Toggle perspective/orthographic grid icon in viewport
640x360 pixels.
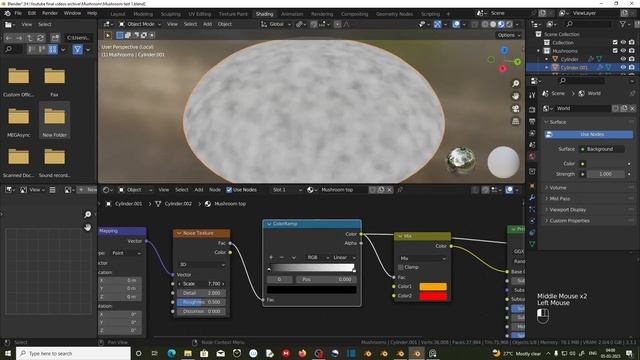516,121
